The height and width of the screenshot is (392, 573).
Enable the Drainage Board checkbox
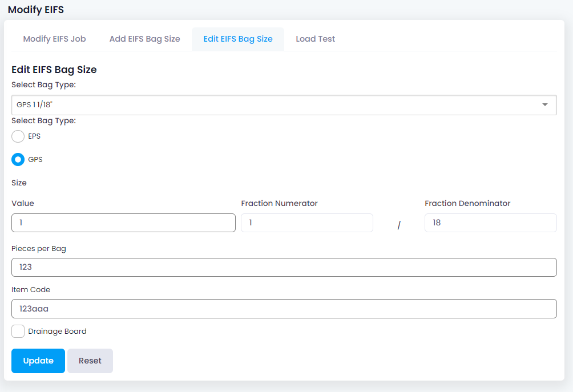[18, 331]
